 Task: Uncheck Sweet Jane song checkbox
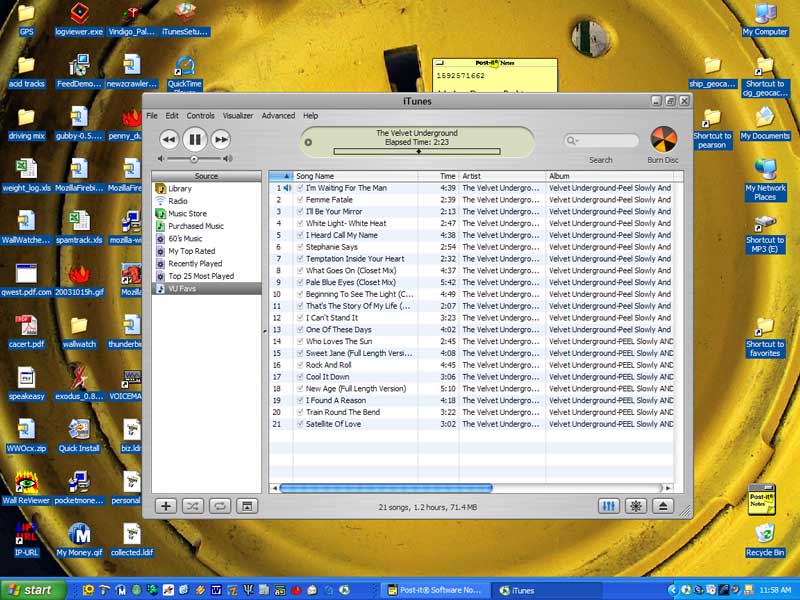tap(300, 353)
